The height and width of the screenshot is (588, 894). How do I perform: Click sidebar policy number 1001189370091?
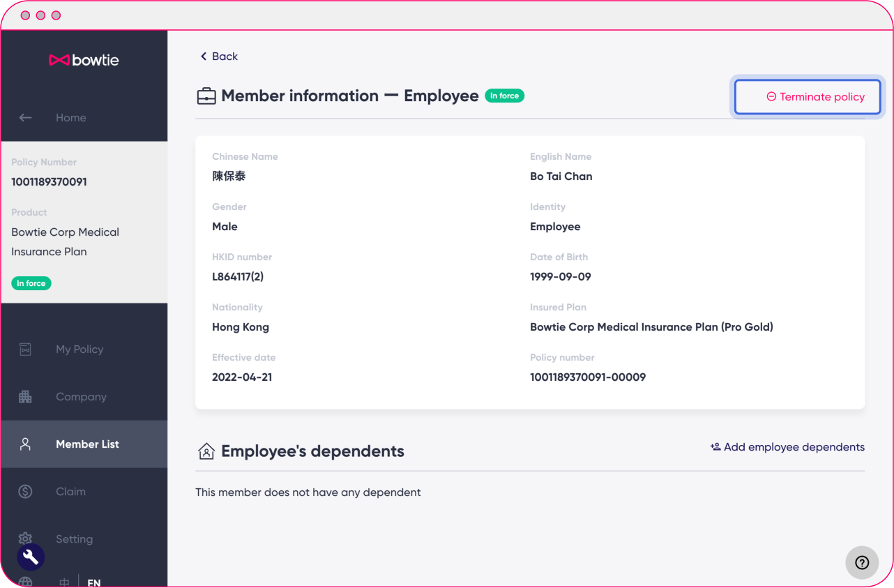click(49, 182)
